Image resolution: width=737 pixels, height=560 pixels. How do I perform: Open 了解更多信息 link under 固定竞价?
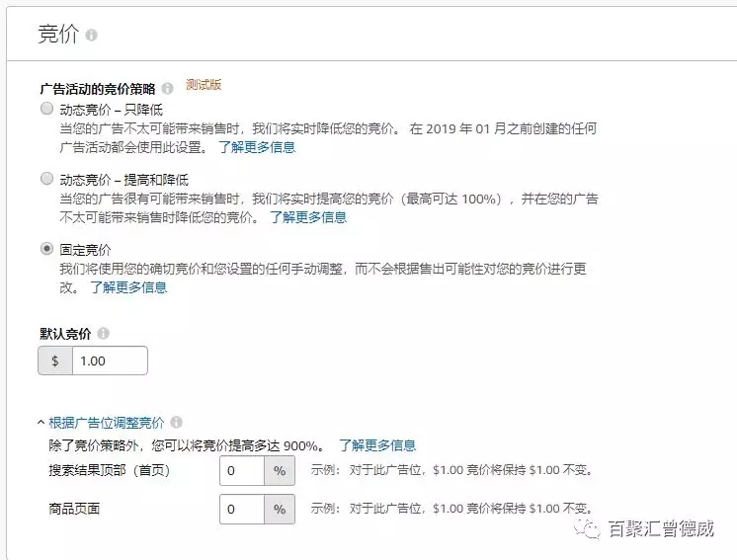click(128, 287)
